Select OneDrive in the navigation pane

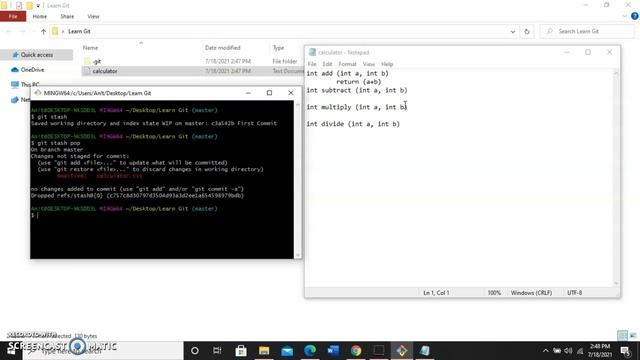(x=32, y=70)
